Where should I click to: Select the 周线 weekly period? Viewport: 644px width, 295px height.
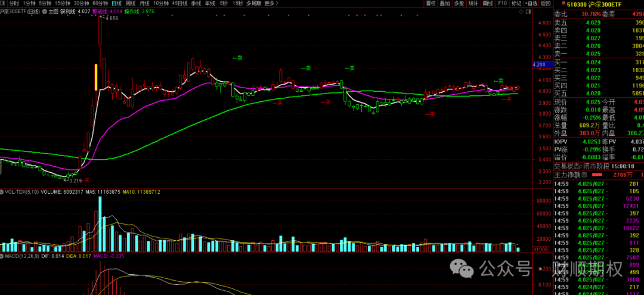(130, 4)
